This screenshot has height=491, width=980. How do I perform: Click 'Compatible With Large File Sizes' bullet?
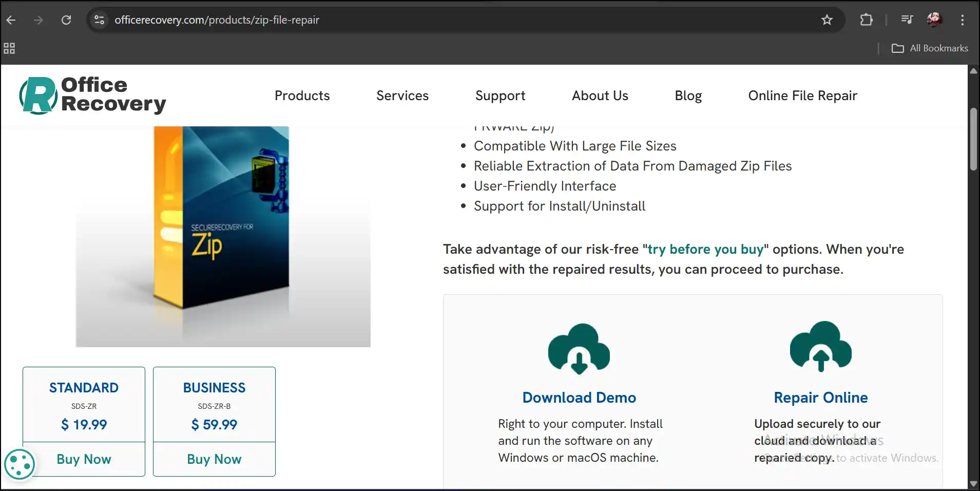[x=575, y=146]
